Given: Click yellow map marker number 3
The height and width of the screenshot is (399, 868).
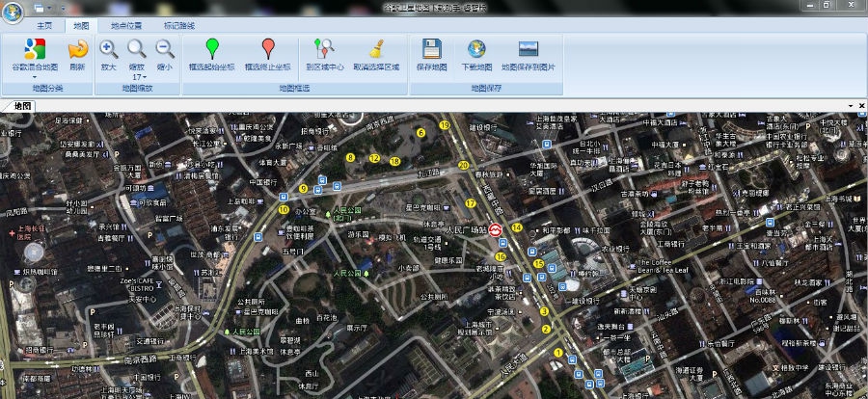Looking at the screenshot, I should point(544,311).
